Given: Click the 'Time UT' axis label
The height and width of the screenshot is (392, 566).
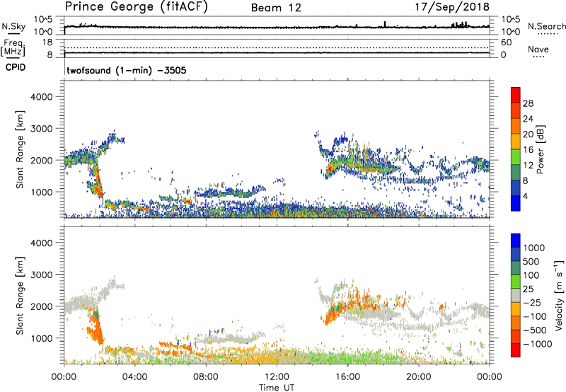Looking at the screenshot, I should point(277,388).
